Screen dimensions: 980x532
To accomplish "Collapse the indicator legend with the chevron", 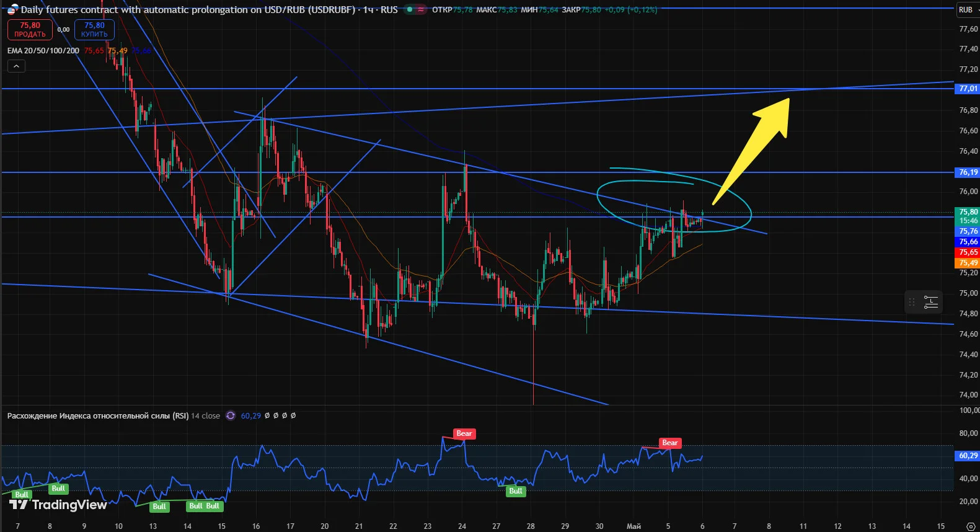I will tap(16, 66).
